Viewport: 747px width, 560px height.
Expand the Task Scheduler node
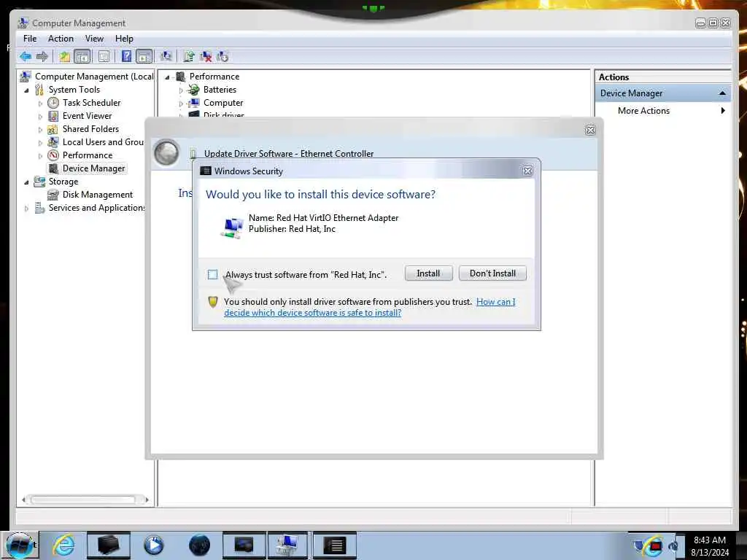41,104
